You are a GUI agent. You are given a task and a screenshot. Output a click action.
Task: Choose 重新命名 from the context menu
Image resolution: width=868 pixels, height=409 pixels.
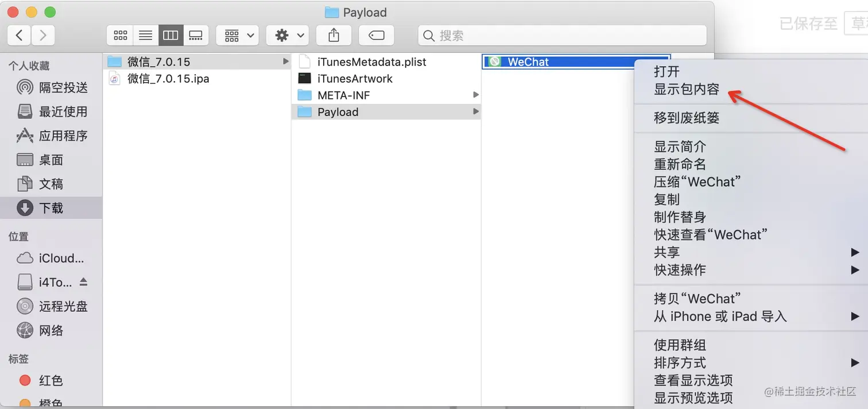point(751,164)
